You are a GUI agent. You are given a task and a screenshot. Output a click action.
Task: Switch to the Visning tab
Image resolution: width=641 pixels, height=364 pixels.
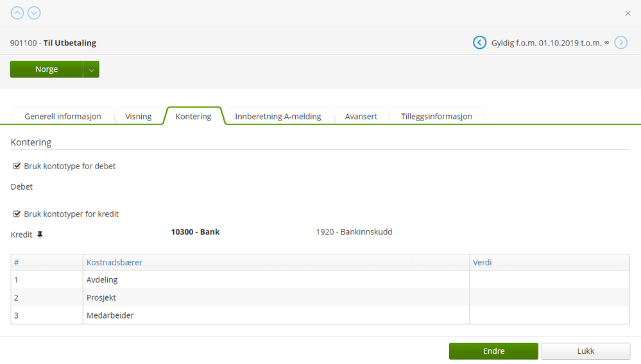pos(139,116)
